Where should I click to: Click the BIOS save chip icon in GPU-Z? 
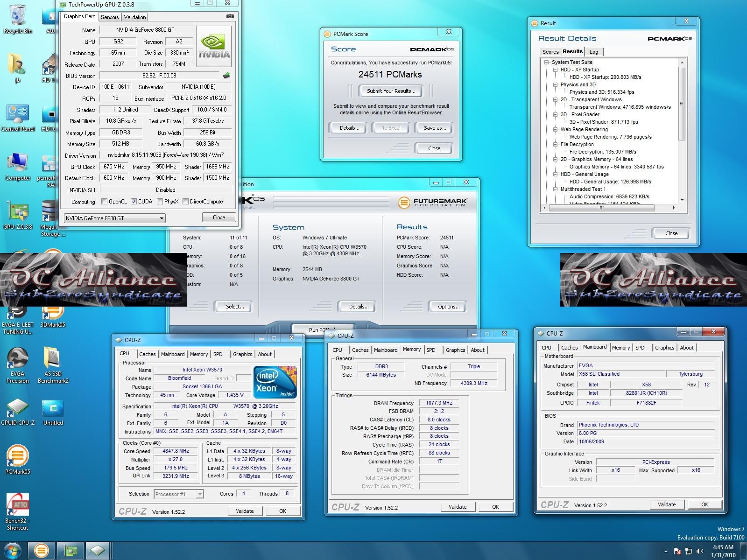[x=226, y=76]
